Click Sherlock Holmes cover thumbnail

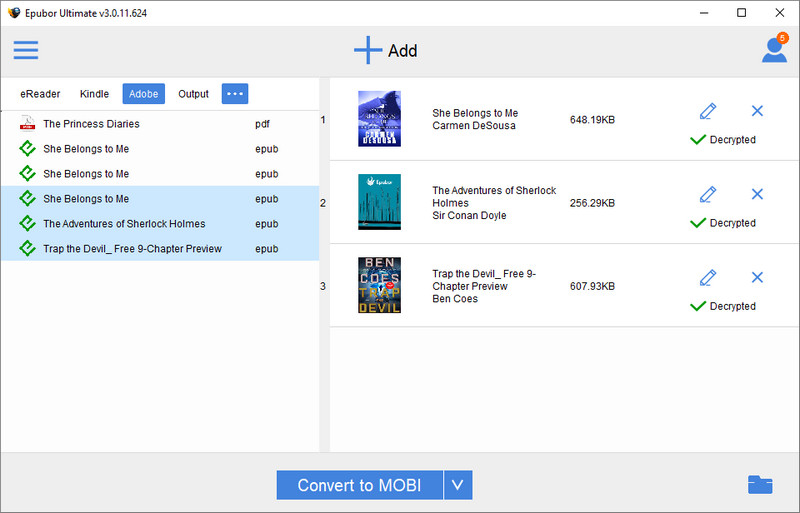pyautogui.click(x=379, y=202)
